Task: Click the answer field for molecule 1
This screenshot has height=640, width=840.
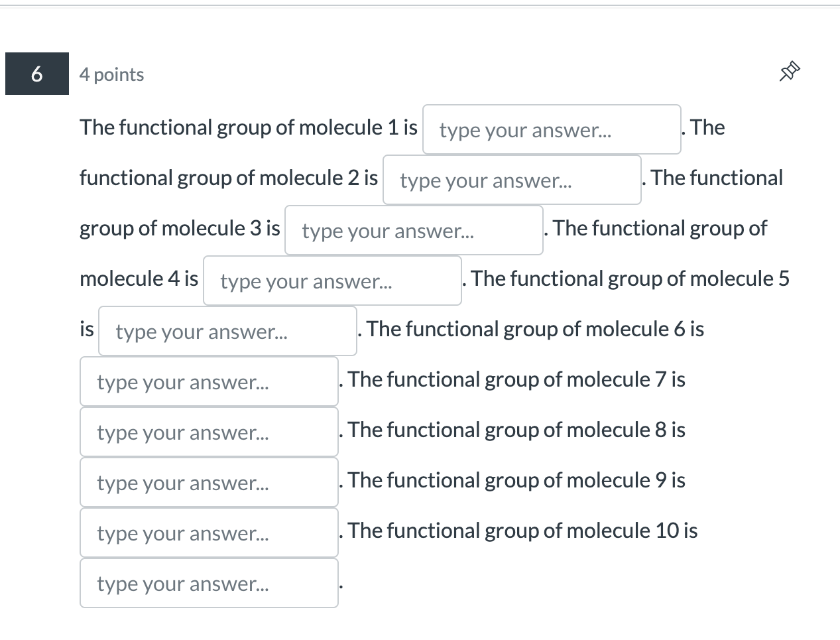Action: pos(552,129)
